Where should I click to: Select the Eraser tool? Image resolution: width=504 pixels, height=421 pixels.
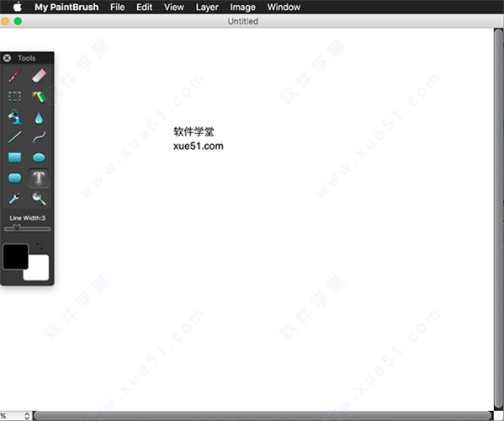tap(39, 76)
